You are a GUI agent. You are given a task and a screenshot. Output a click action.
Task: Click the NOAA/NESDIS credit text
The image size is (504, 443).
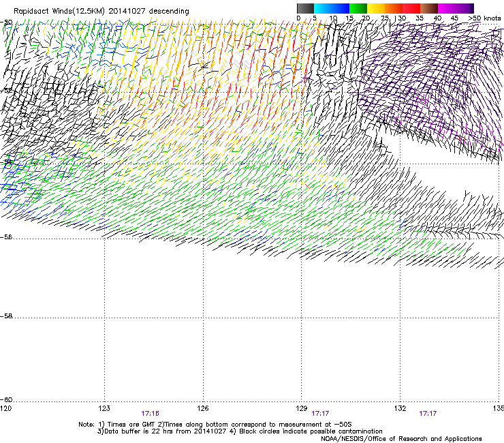401,438
